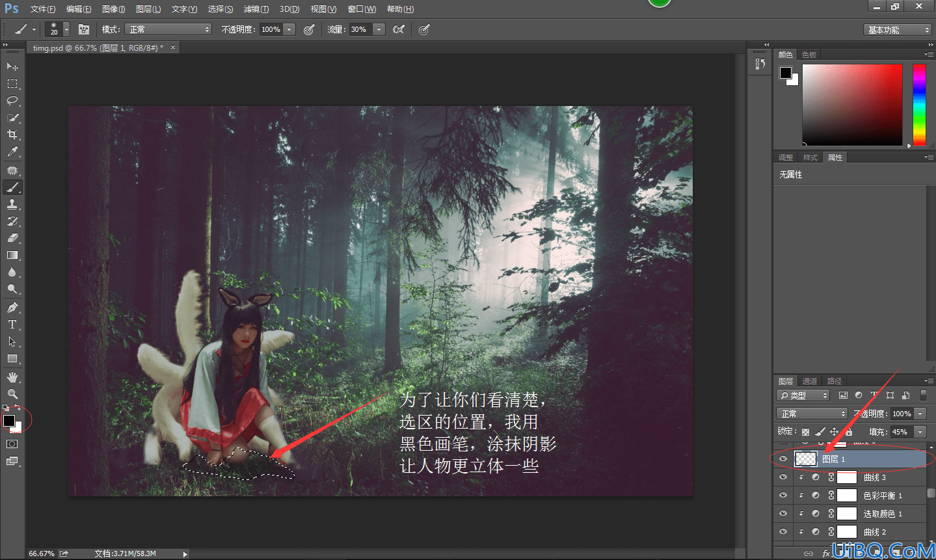Toggle Quick Mask mode
This screenshot has height=560, width=936.
(x=12, y=444)
